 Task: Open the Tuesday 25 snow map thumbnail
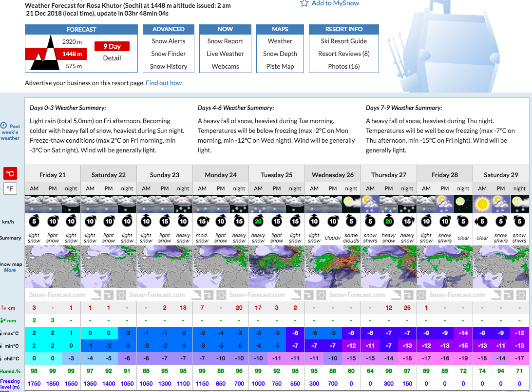click(277, 266)
